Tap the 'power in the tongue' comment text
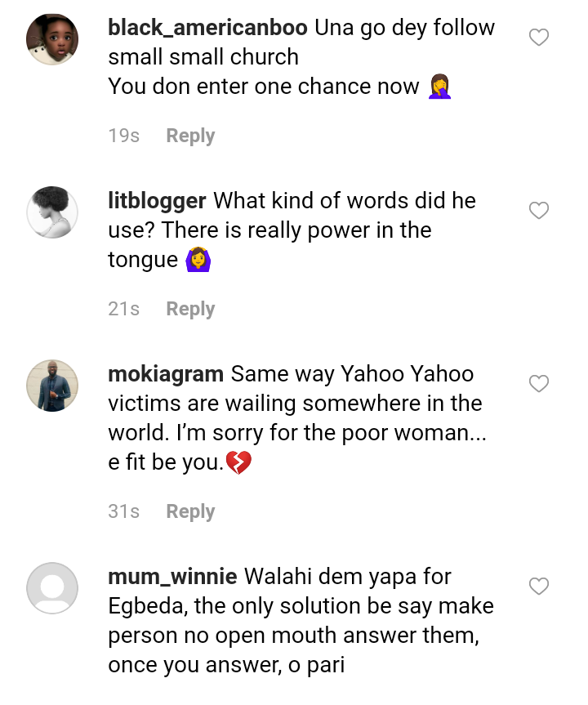This screenshot has width=588, height=705. coord(269,231)
